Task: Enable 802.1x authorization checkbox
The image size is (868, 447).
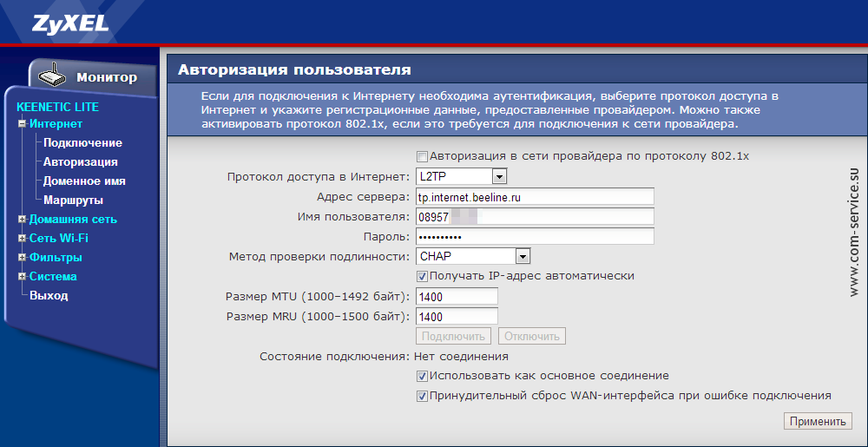Action: pos(423,157)
